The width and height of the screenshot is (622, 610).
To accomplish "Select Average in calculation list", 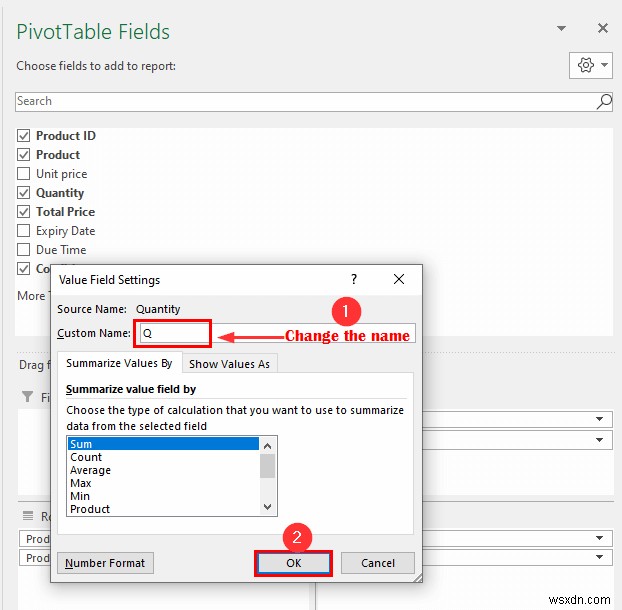I will point(163,470).
